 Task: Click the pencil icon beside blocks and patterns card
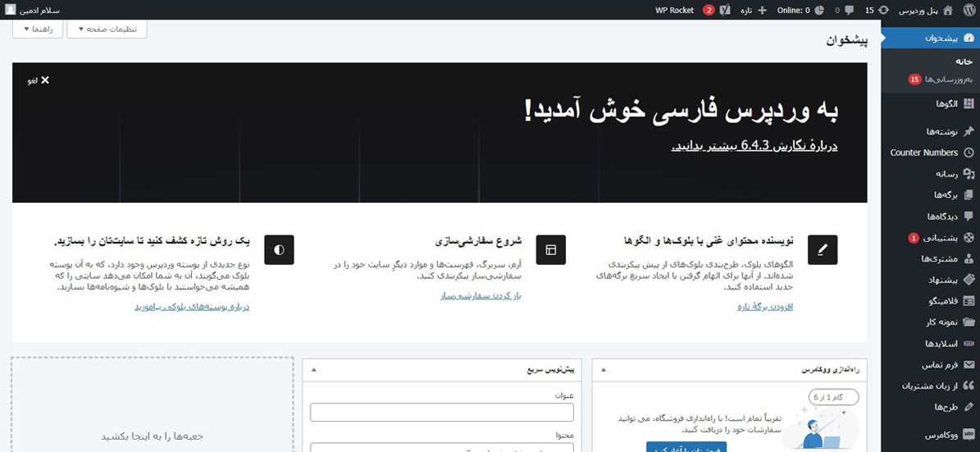point(823,250)
